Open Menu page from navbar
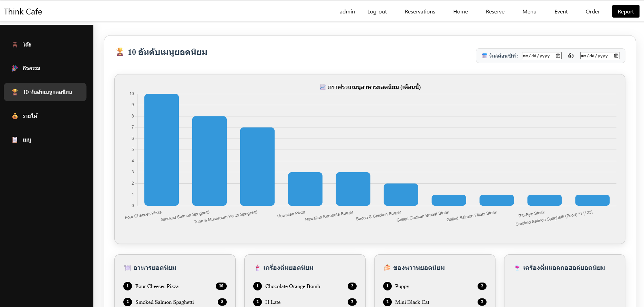 (x=529, y=11)
